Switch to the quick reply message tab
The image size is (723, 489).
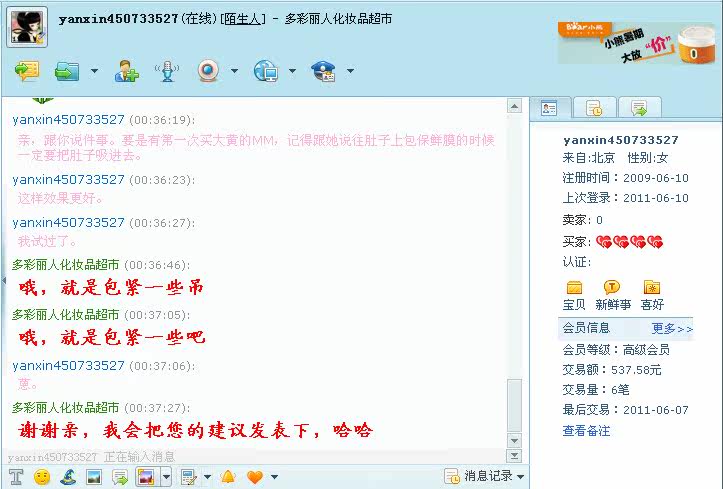(640, 109)
